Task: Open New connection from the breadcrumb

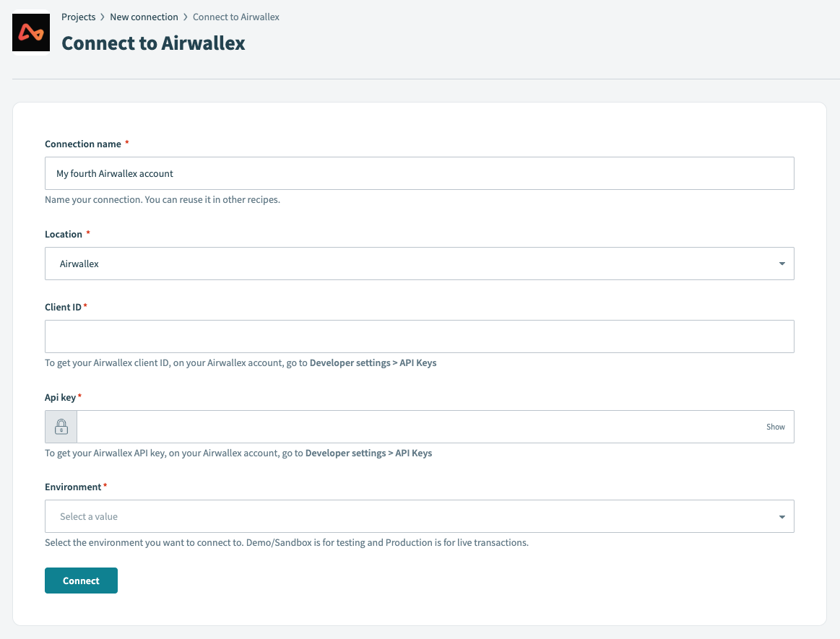Action: (x=144, y=17)
